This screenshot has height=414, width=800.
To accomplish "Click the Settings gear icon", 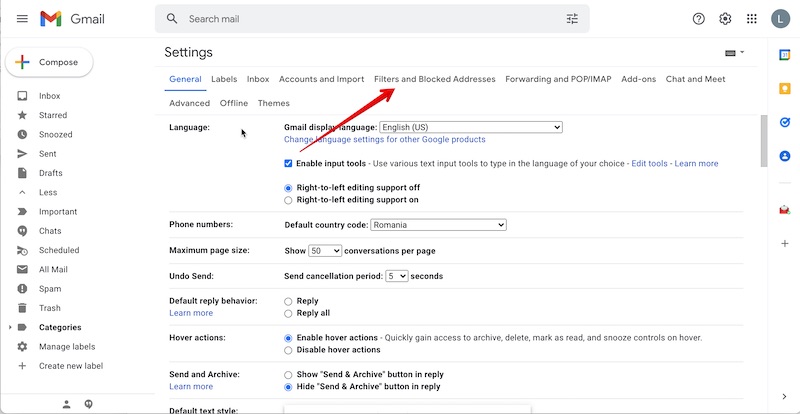I will tap(725, 19).
